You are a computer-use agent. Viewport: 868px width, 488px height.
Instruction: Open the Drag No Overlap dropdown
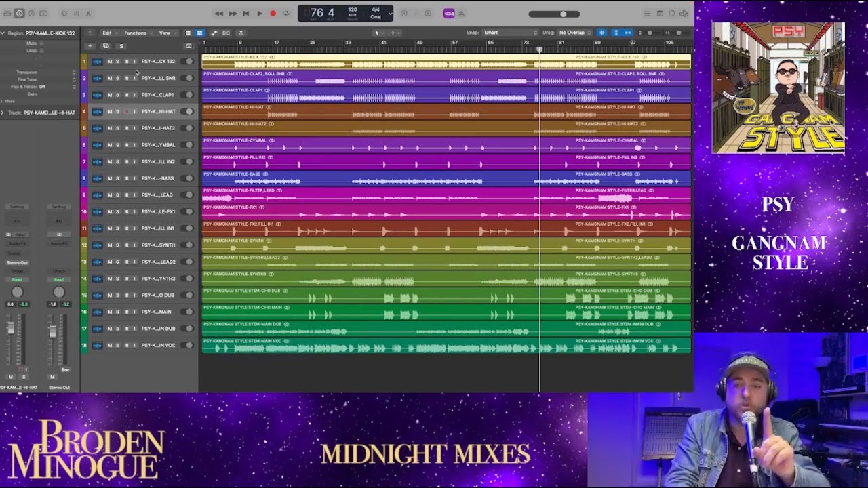(x=575, y=33)
